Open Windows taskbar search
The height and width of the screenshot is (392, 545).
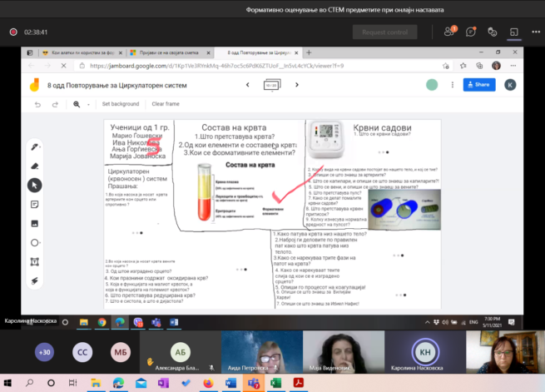tap(30, 383)
